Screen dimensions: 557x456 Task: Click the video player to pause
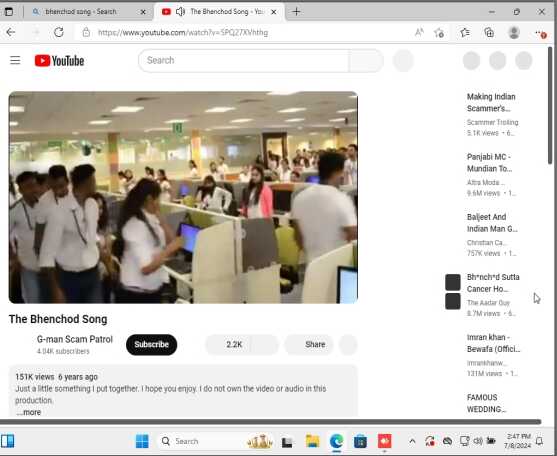(183, 197)
